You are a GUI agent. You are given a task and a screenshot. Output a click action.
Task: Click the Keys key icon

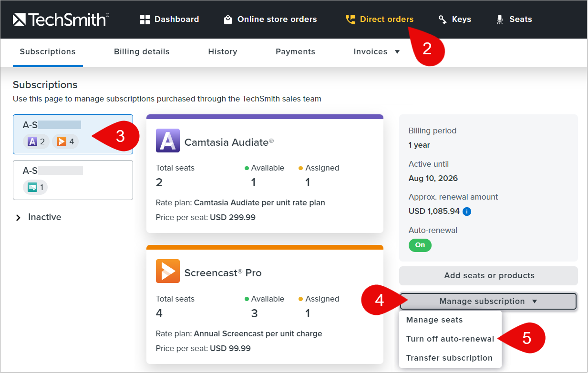443,20
